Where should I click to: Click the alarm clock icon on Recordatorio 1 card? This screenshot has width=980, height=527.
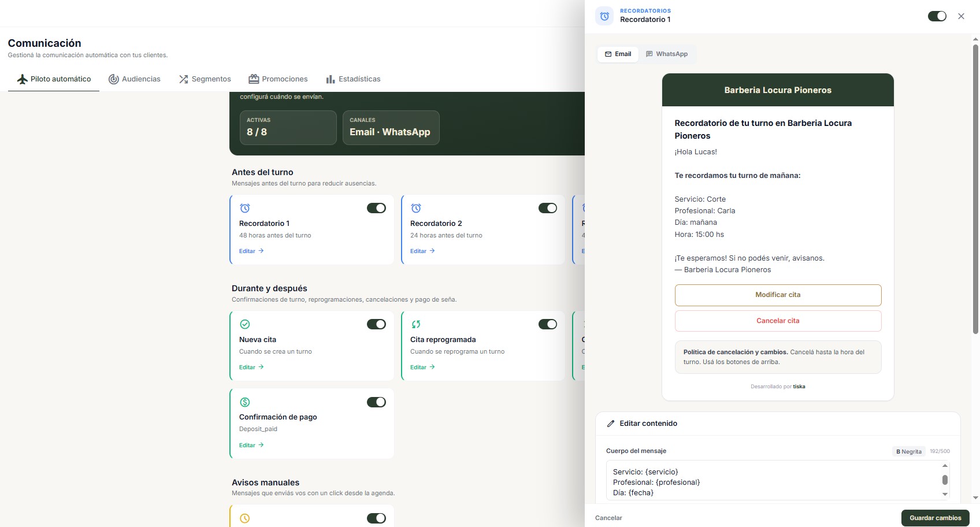[245, 208]
